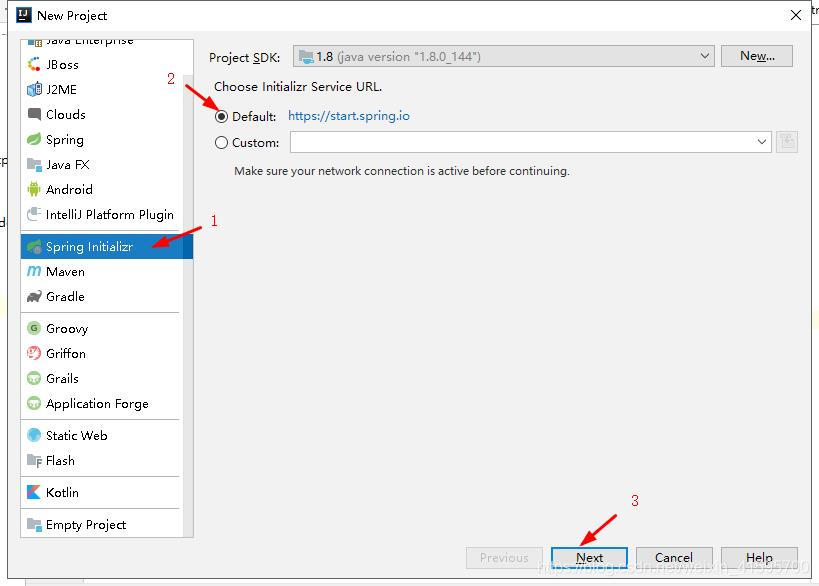Choose Kotlin project type
Screen dimensions: 819x586
(102, 493)
